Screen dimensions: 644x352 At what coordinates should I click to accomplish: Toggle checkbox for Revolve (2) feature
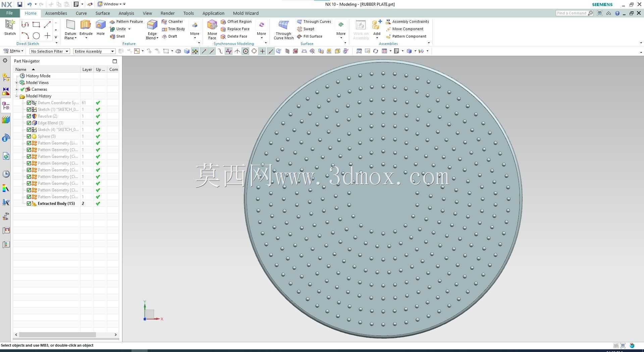pos(29,116)
